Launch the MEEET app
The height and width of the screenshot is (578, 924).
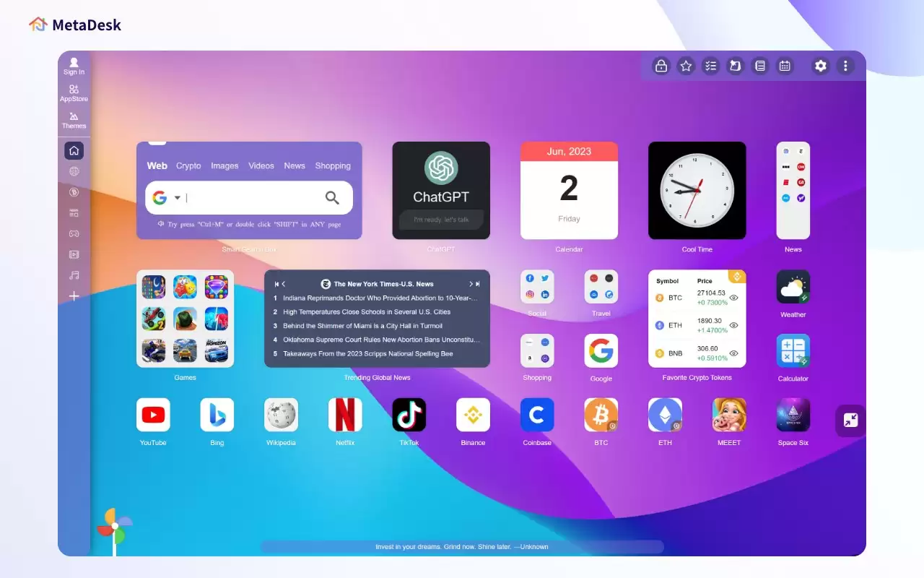pyautogui.click(x=729, y=415)
